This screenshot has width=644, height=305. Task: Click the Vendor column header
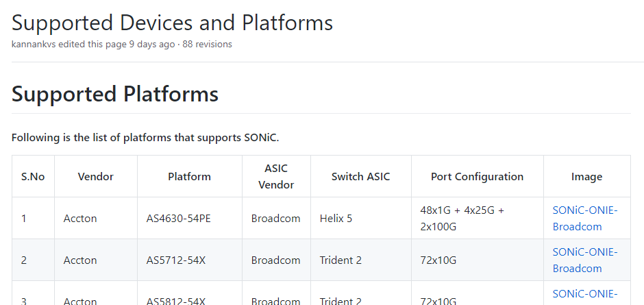click(x=96, y=177)
